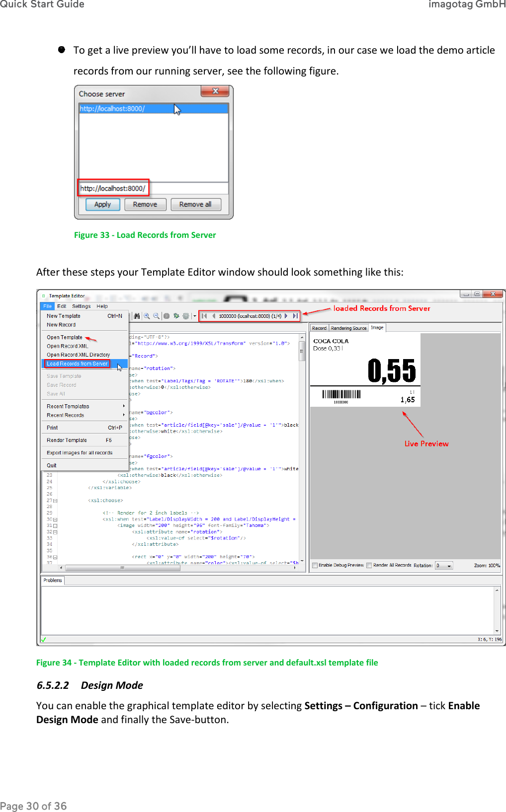Click Remove button in Choose server

(145, 205)
